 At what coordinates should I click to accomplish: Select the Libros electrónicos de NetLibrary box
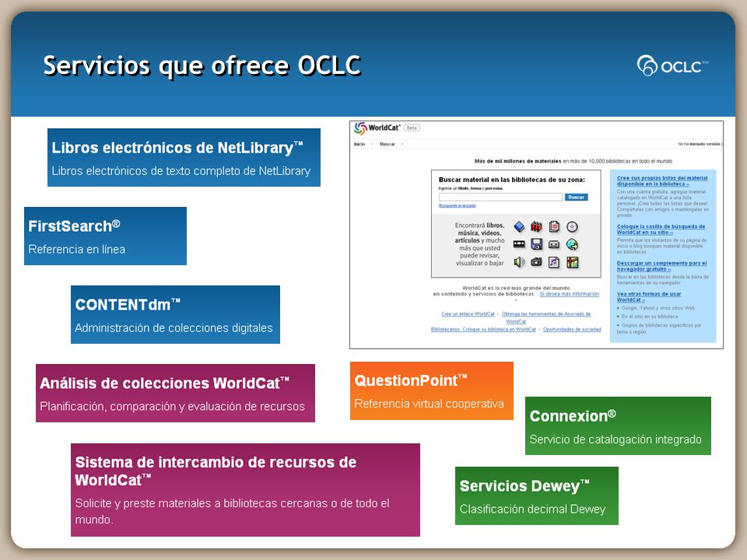pos(184,158)
